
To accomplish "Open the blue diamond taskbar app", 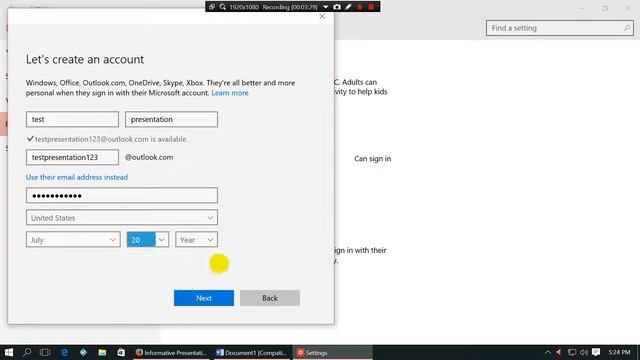I will tap(83, 352).
